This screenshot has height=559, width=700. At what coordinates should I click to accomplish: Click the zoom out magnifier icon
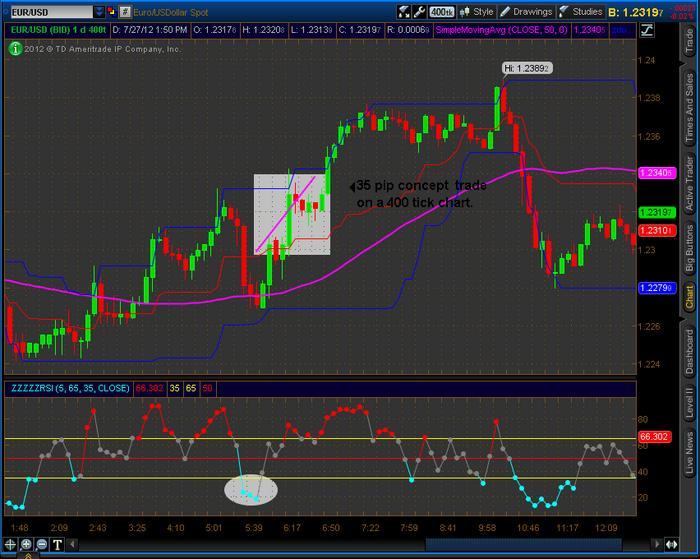[x=42, y=544]
